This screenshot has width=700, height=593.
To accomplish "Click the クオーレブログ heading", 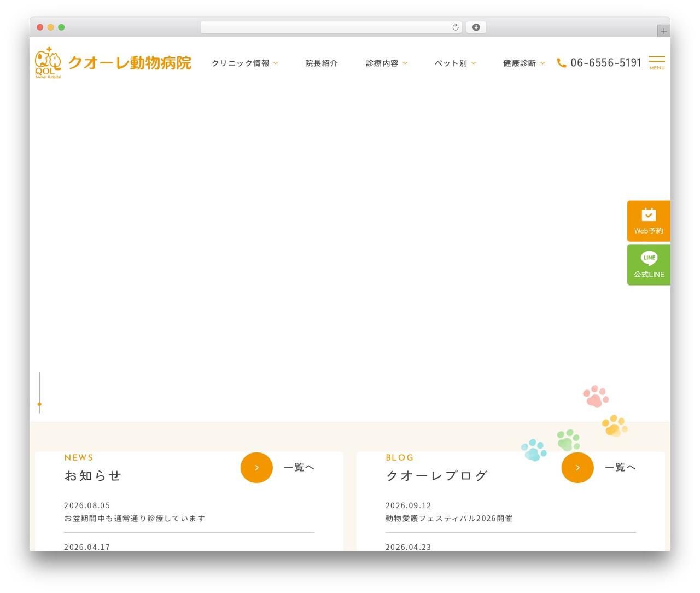I will (436, 476).
